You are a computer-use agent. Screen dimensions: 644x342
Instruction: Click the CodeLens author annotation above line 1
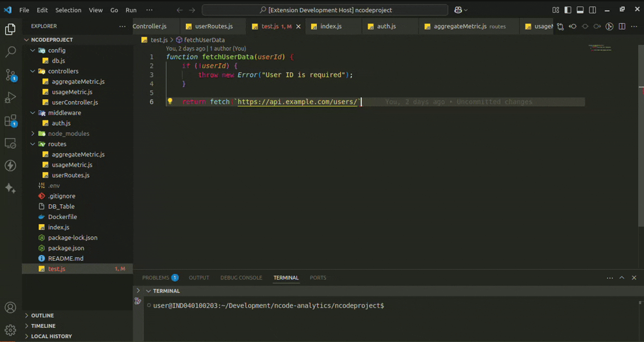(x=206, y=48)
